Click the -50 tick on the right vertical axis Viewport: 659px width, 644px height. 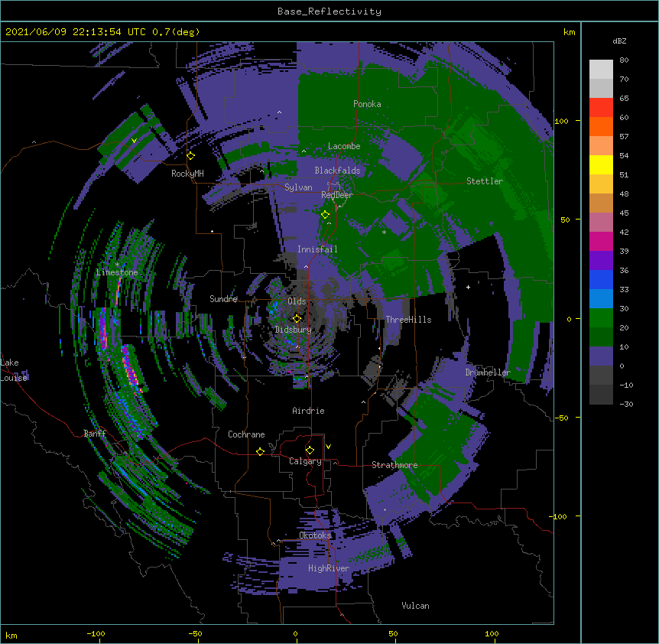coord(561,418)
